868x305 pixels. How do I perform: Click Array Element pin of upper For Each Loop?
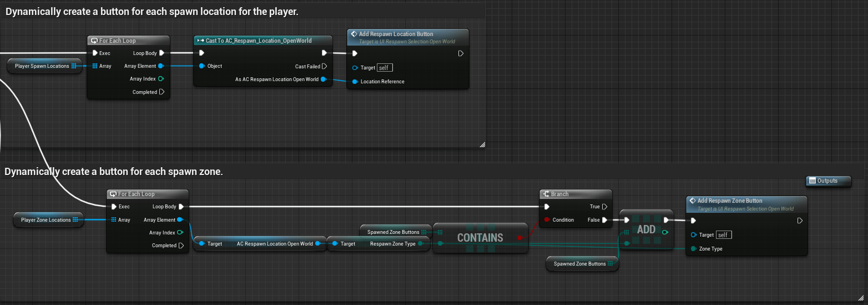[161, 66]
